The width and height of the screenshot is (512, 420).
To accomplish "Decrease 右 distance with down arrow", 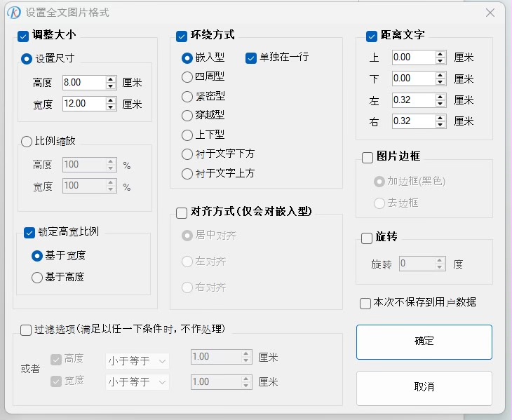I will tap(440, 125).
